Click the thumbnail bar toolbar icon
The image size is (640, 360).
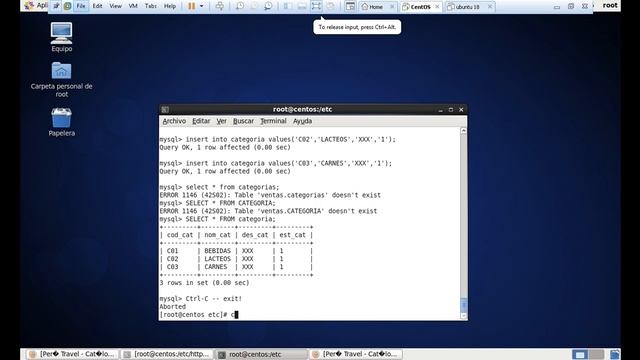[302, 6]
